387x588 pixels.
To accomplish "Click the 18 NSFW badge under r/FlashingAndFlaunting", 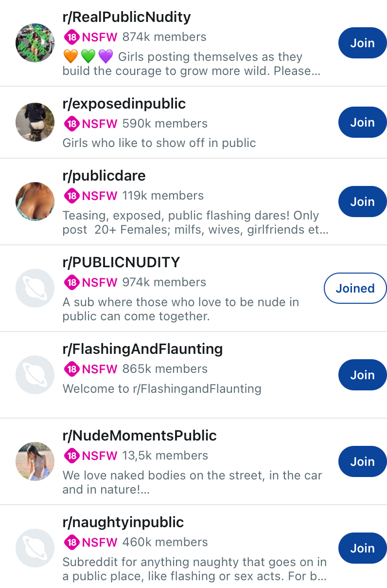I will (x=91, y=369).
